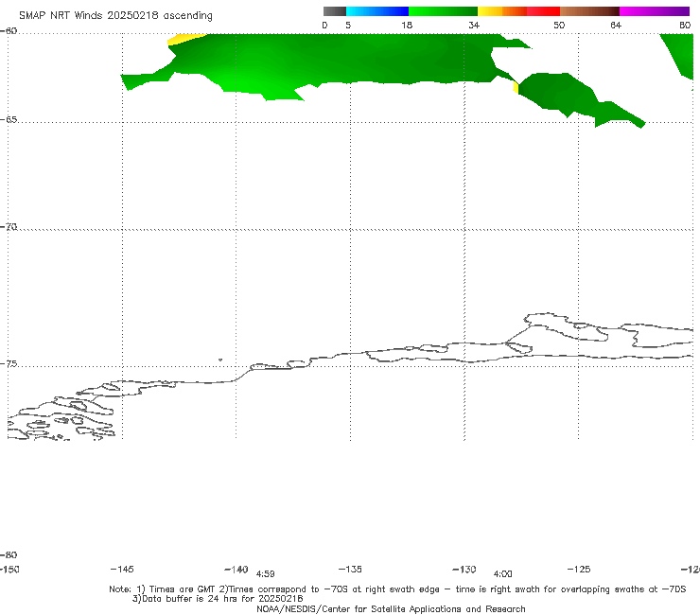The image size is (700, 615).
Task: Click the latitude label '-75'
Action: (x=9, y=364)
